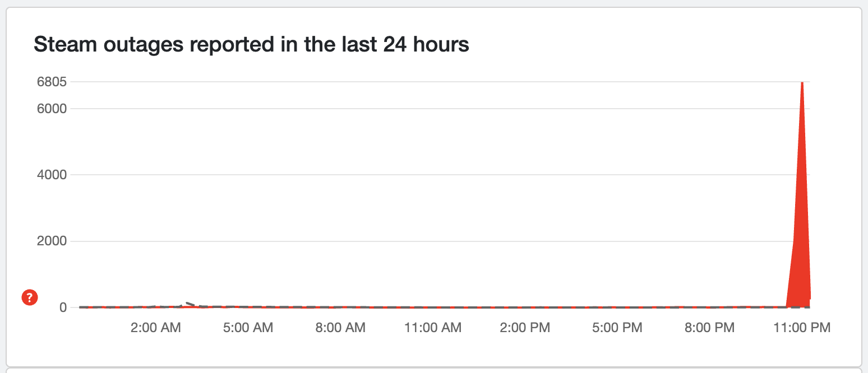Select the 6805 y-axis label
The image size is (868, 373).
(x=52, y=82)
